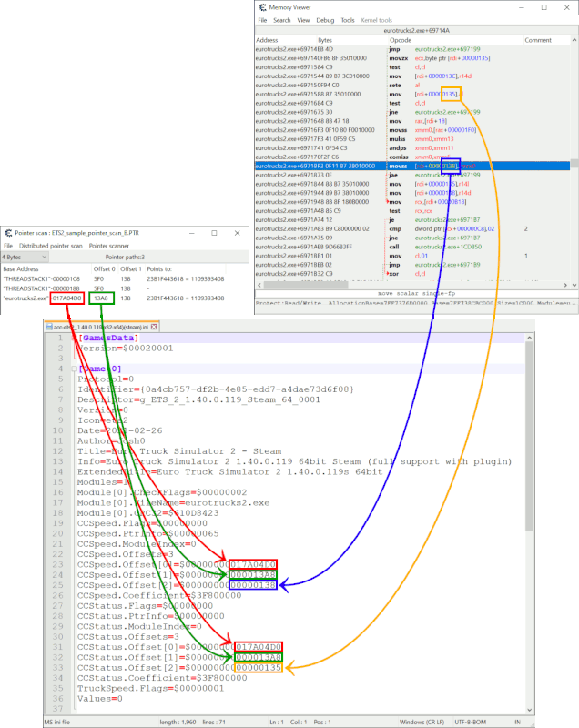The width and height of the screenshot is (579, 728).
Task: Open File menu in Pointer scan window
Action: pyautogui.click(x=8, y=246)
